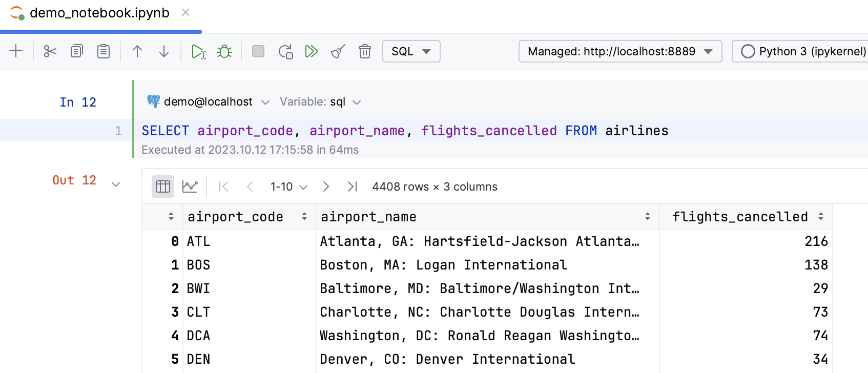Image resolution: width=868 pixels, height=373 pixels.
Task: Click the execution timestamp text
Action: pyautogui.click(x=250, y=150)
